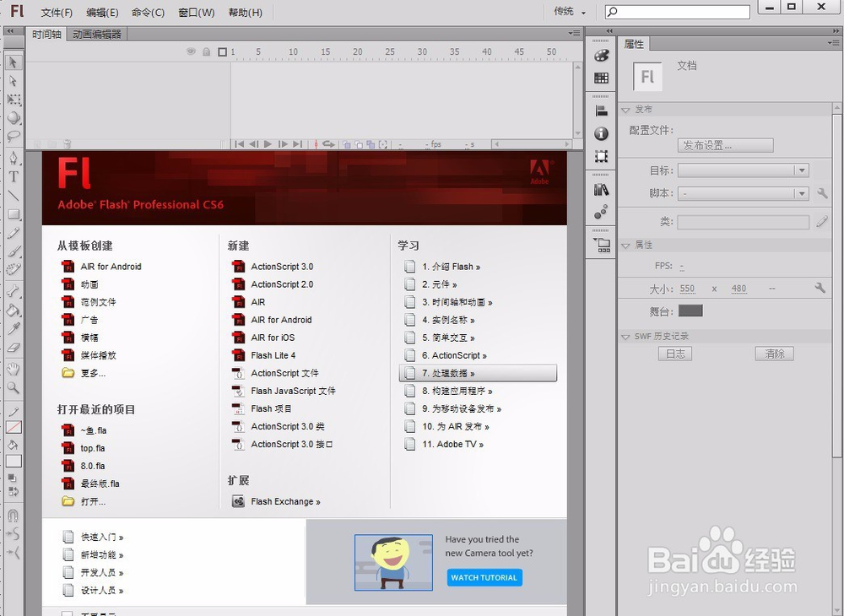Toggle the timeline lock layers column

pyautogui.click(x=206, y=51)
